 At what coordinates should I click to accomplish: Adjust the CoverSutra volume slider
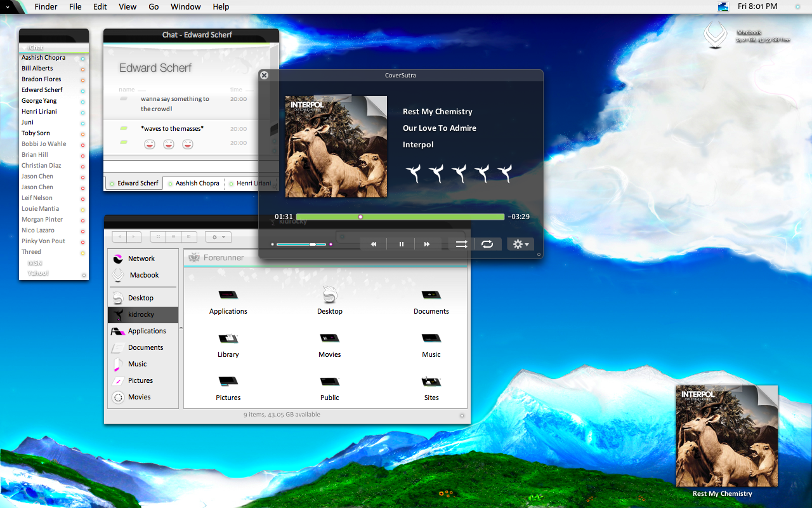pyautogui.click(x=301, y=244)
